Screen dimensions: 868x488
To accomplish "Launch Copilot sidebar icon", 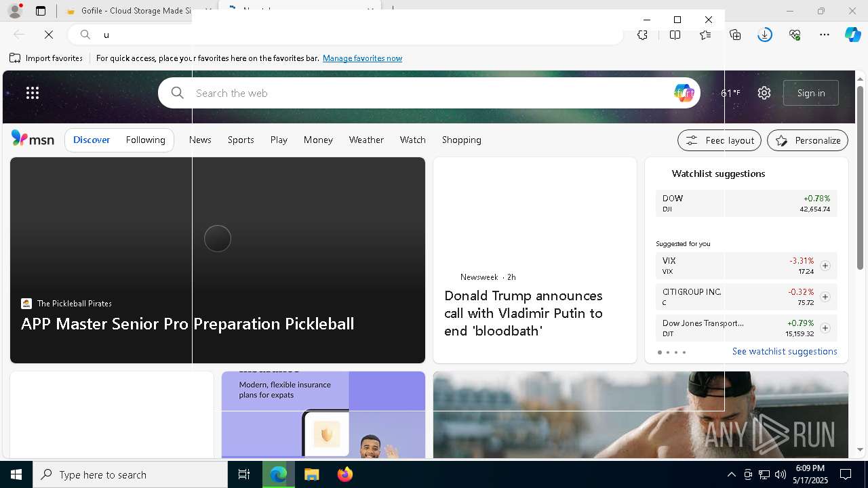I will [852, 35].
